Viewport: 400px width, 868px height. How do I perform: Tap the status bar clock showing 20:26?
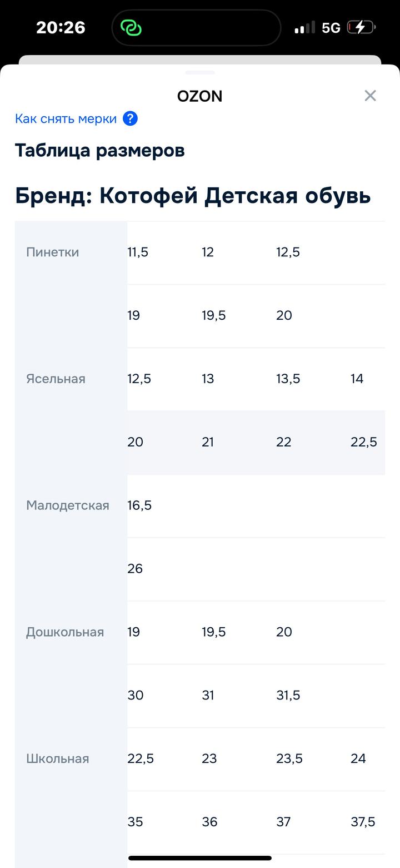(61, 27)
